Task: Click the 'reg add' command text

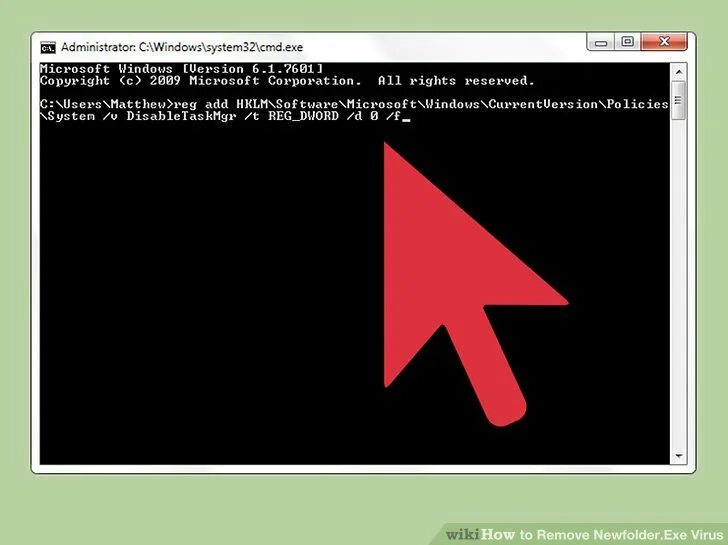Action: pyautogui.click(x=201, y=104)
